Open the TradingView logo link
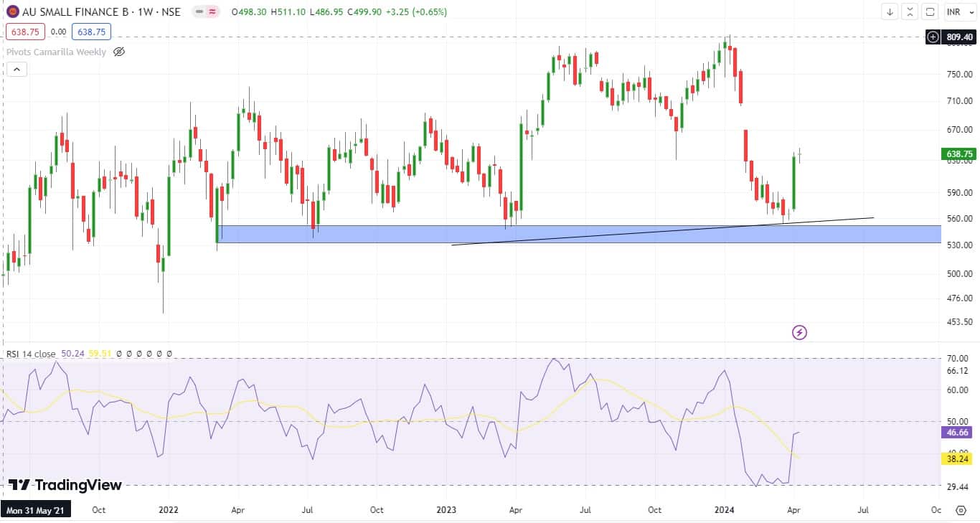This screenshot has width=980, height=523. pos(65,485)
